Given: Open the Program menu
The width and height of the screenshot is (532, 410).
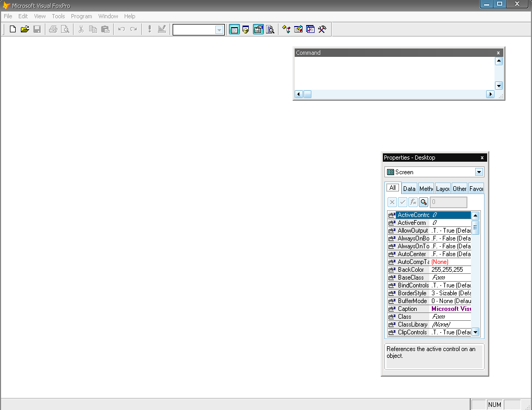Looking at the screenshot, I should [81, 16].
